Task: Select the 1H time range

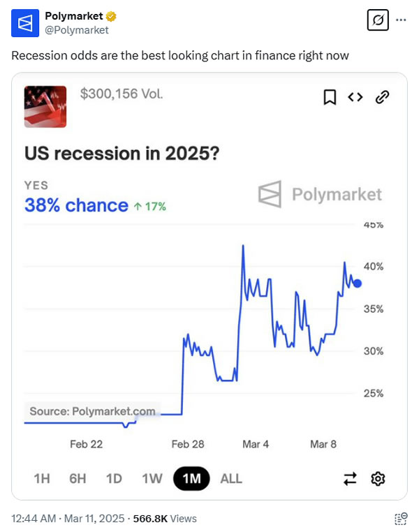Action: (x=42, y=478)
